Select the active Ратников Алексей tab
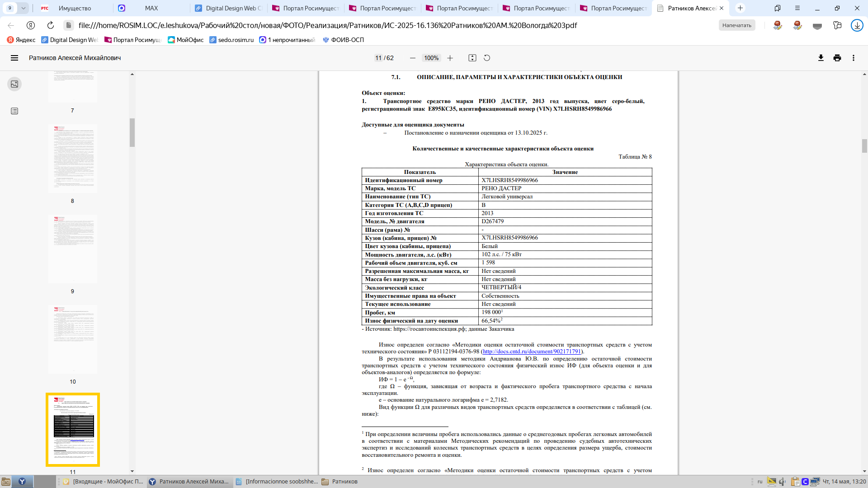This screenshot has height=488, width=868. 690,8
